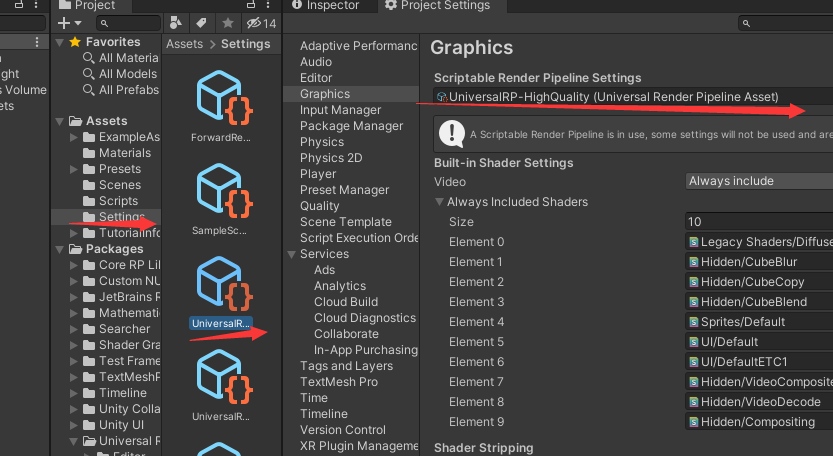833x456 pixels.
Task: Open Physics 2D settings
Action: click(x=330, y=158)
